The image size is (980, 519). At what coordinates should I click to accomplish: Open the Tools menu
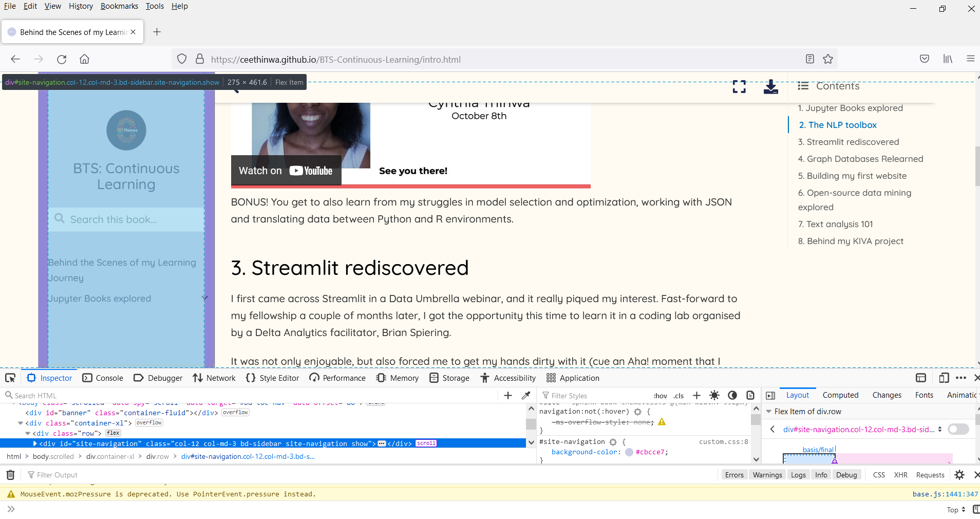coord(155,6)
